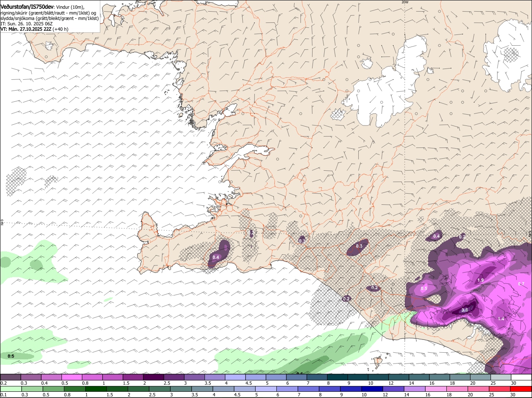Click the '0.2' label in upper legend scale
Screen dimensions: 532x398
[x=3, y=383]
